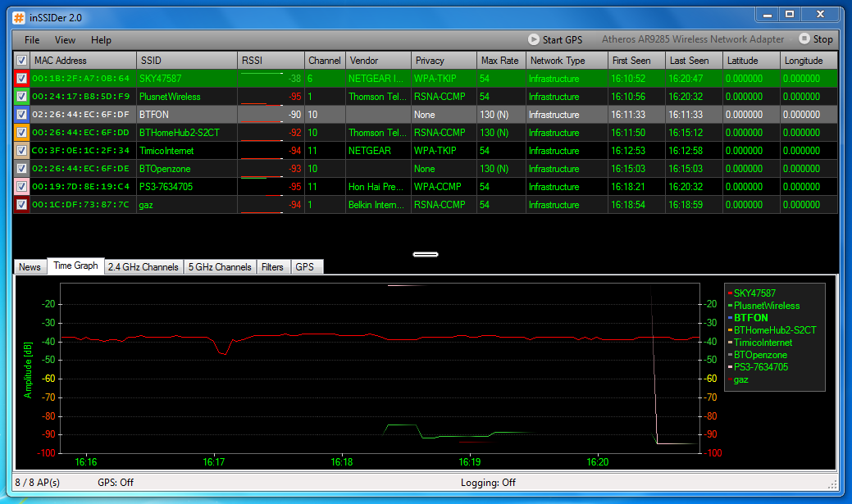Sort table by MAC Address column
This screenshot has height=504, width=852.
click(83, 61)
